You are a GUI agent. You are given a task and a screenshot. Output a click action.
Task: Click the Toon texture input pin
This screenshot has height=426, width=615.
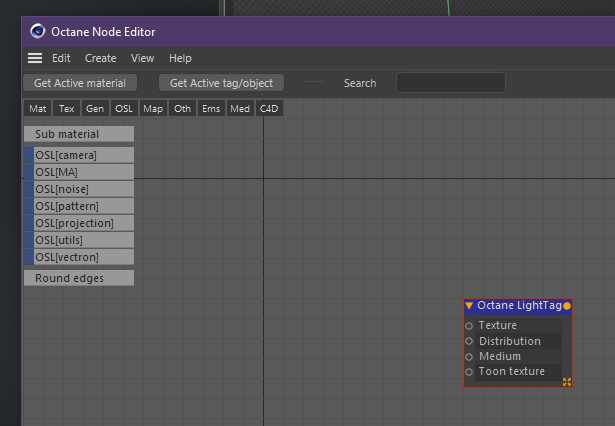pyautogui.click(x=469, y=371)
